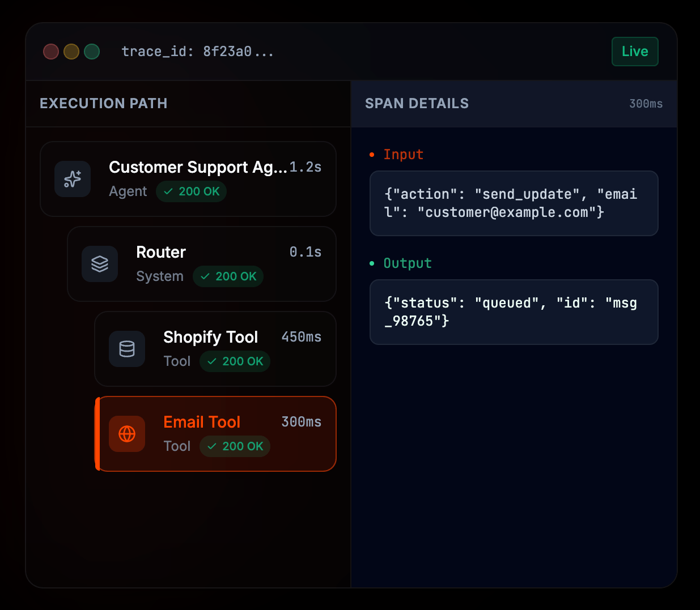Click the database icon of Shopify Tool
Screen dimensions: 700x610
(127, 349)
